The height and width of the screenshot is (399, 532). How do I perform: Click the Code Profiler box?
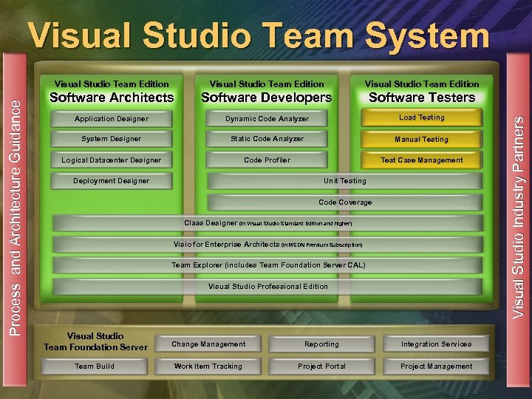pyautogui.click(x=267, y=160)
